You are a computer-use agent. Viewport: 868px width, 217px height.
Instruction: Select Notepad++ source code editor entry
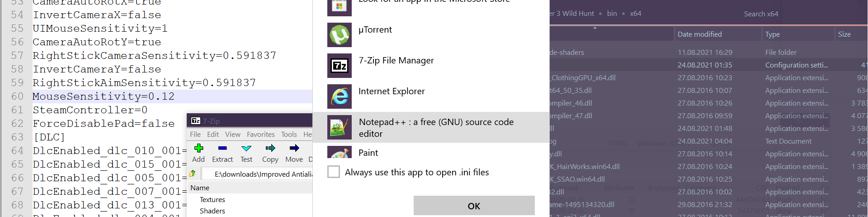[x=431, y=127]
